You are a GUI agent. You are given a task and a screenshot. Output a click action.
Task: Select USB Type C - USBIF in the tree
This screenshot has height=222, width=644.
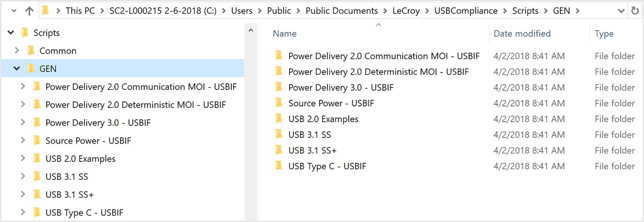(x=84, y=213)
